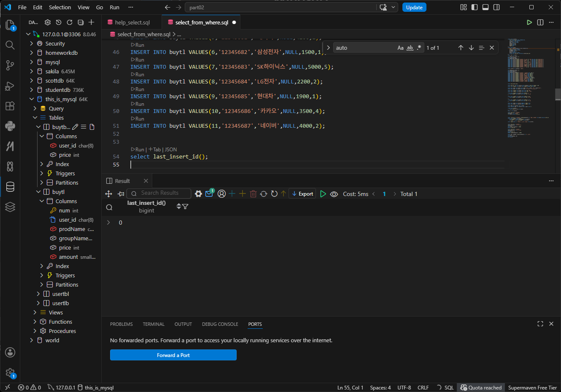Expand the Procedures node
The image size is (561, 392).
point(35,331)
